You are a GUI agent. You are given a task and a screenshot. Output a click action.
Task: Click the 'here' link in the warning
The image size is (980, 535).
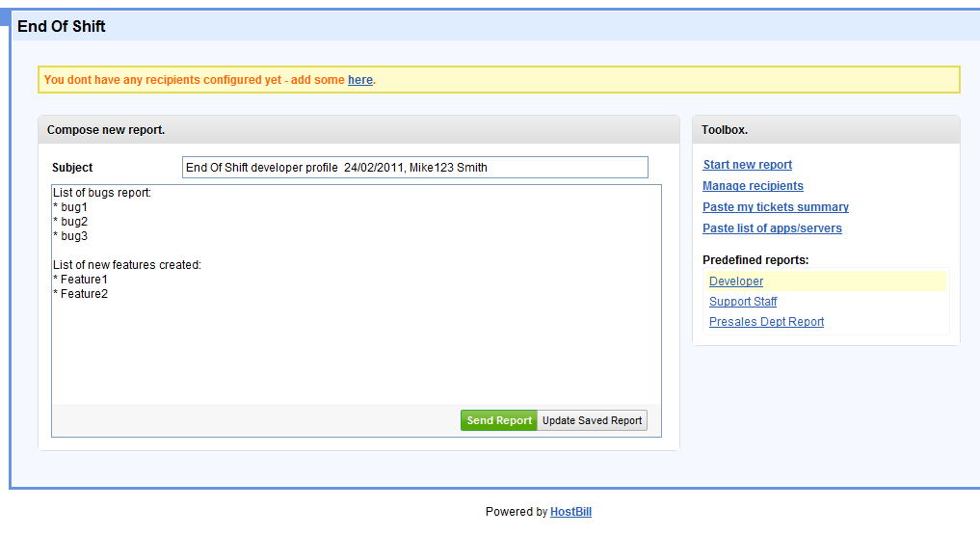[x=359, y=80]
